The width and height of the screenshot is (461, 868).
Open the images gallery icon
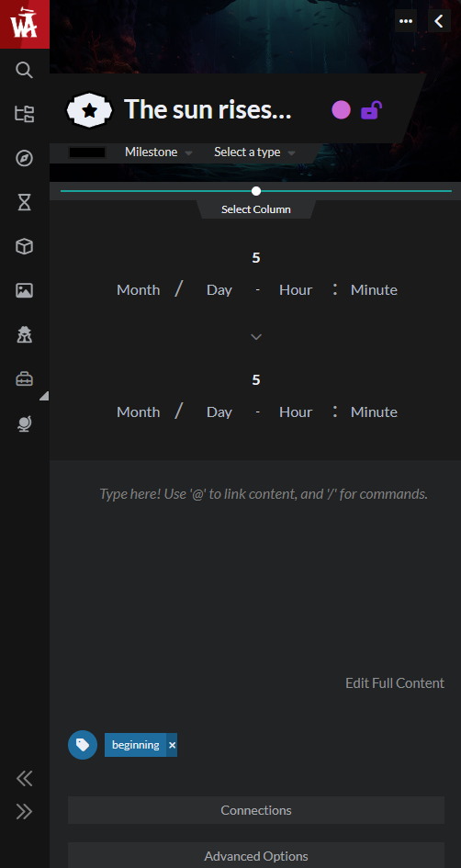click(x=25, y=290)
